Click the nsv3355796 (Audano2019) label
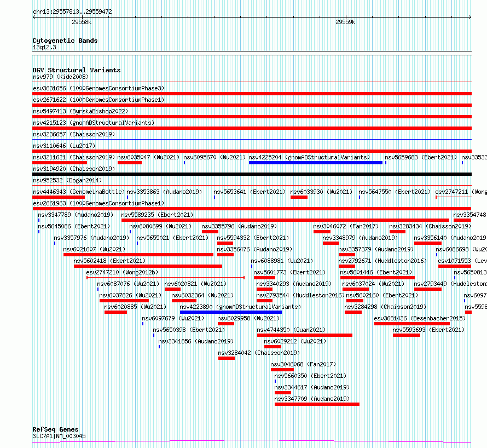Screen dimensions: 487x448 click(239, 226)
